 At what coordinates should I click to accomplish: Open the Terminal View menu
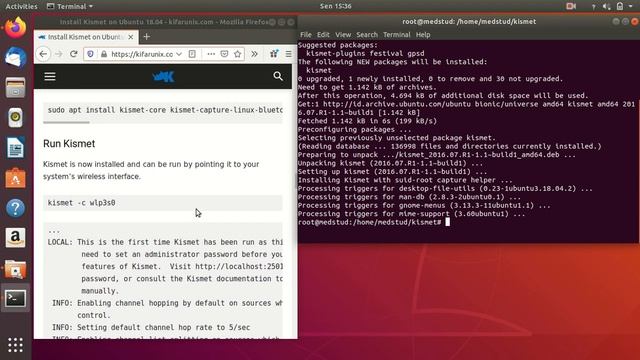click(343, 35)
